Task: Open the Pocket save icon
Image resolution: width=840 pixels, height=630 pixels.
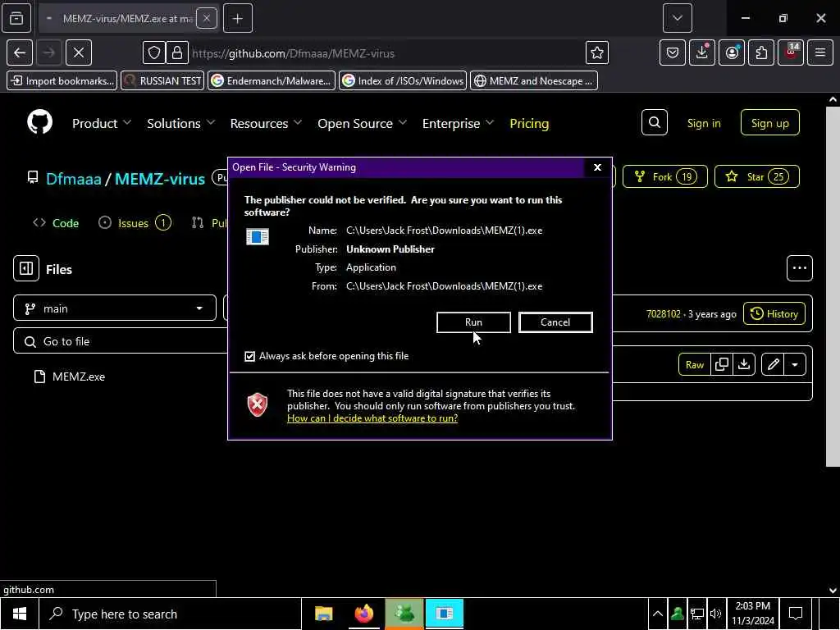Action: point(673,52)
